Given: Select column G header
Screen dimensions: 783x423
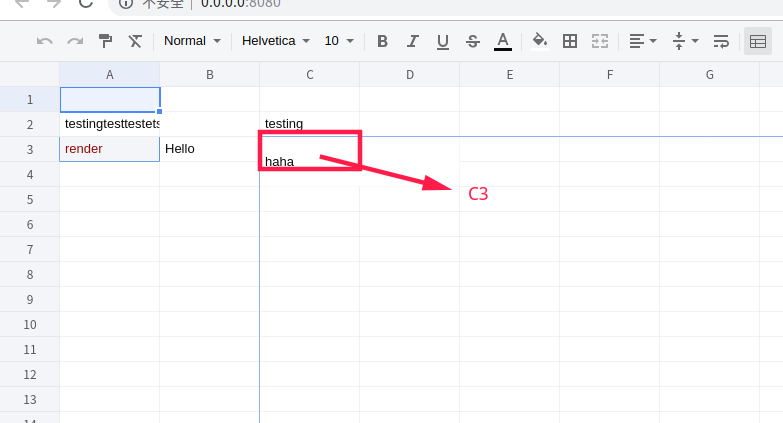Looking at the screenshot, I should [709, 74].
